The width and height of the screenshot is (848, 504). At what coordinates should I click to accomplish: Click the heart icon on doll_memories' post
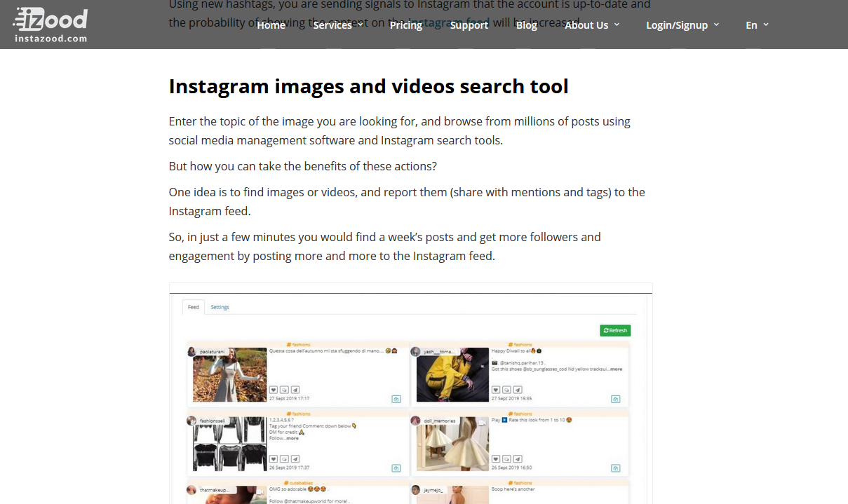[496, 458]
